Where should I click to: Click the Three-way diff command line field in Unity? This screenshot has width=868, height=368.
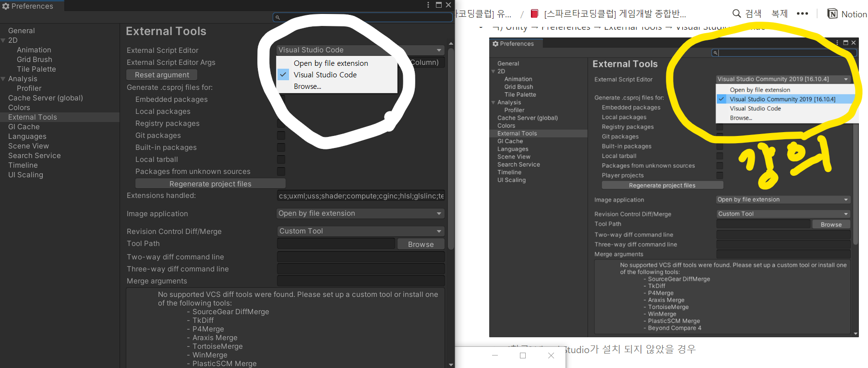point(361,269)
